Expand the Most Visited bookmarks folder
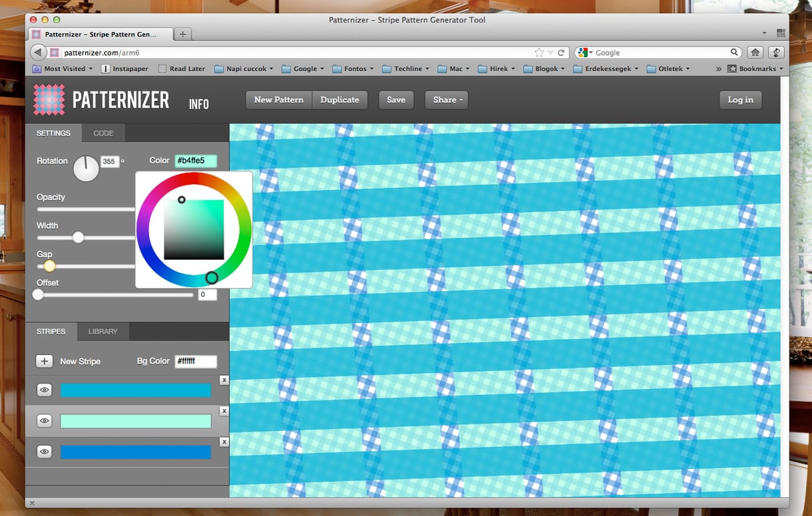The image size is (812, 516). tap(64, 68)
